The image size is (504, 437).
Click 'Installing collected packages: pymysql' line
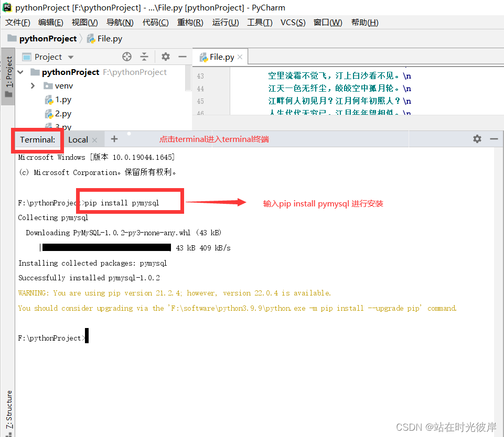pos(93,263)
